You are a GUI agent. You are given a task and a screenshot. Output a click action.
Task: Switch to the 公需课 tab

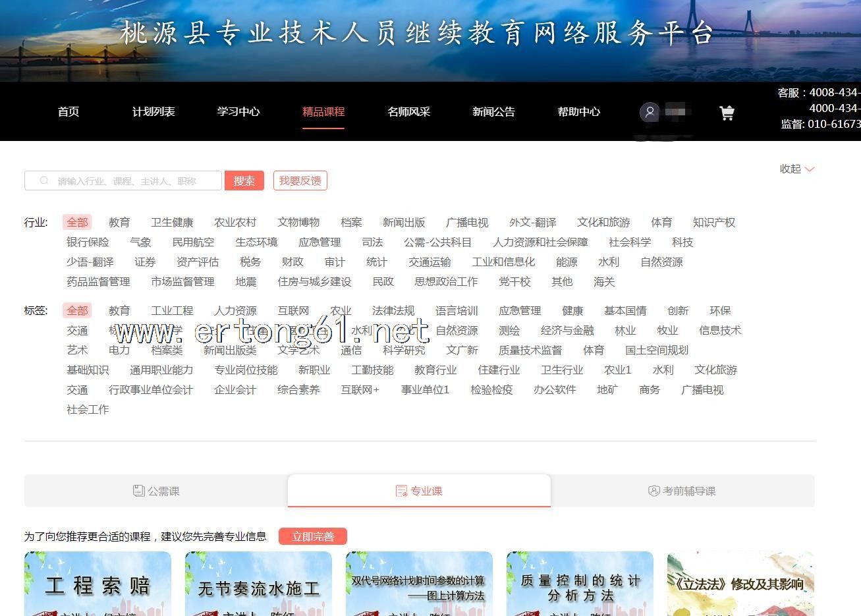tap(156, 491)
